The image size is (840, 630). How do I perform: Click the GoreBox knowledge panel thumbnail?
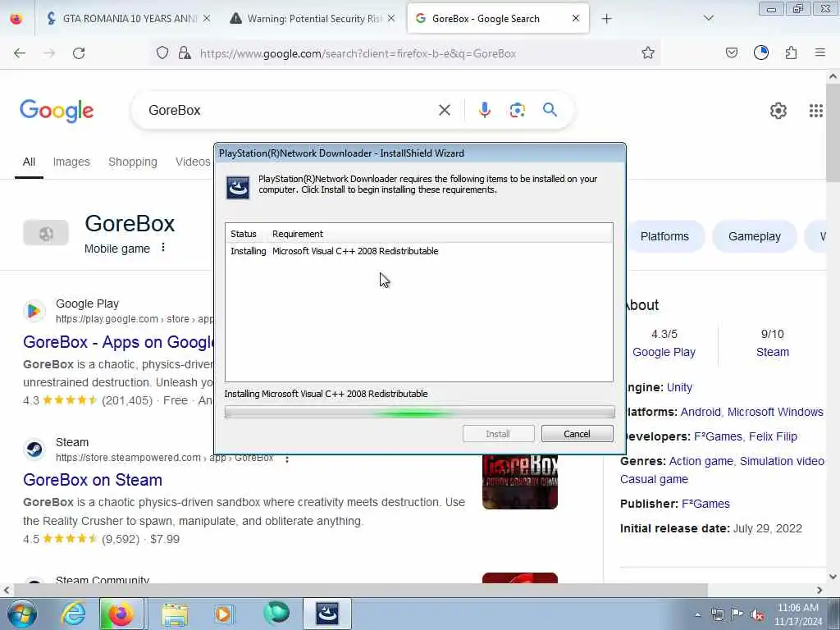(46, 232)
